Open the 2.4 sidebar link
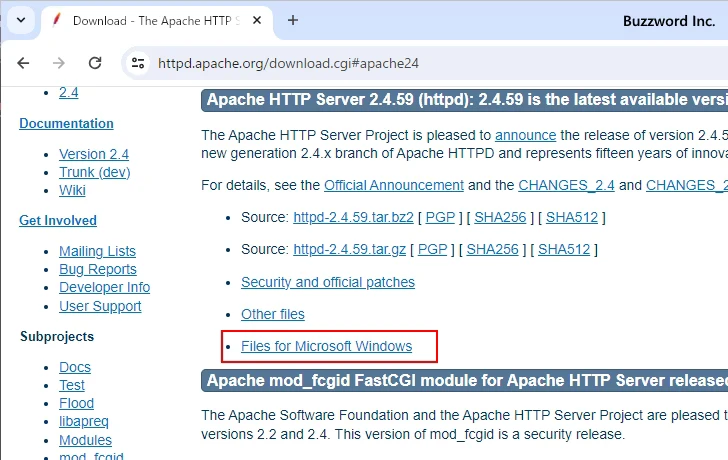Image resolution: width=728 pixels, height=460 pixels. 69,93
